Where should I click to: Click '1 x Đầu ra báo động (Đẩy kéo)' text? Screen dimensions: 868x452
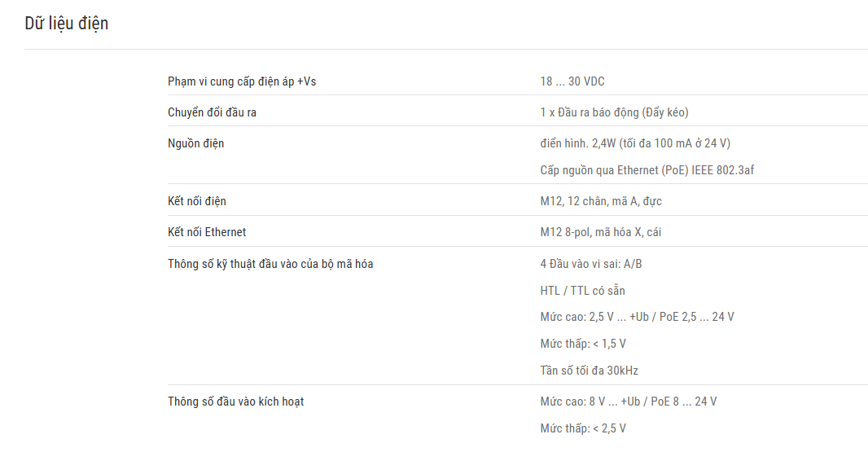pos(615,112)
